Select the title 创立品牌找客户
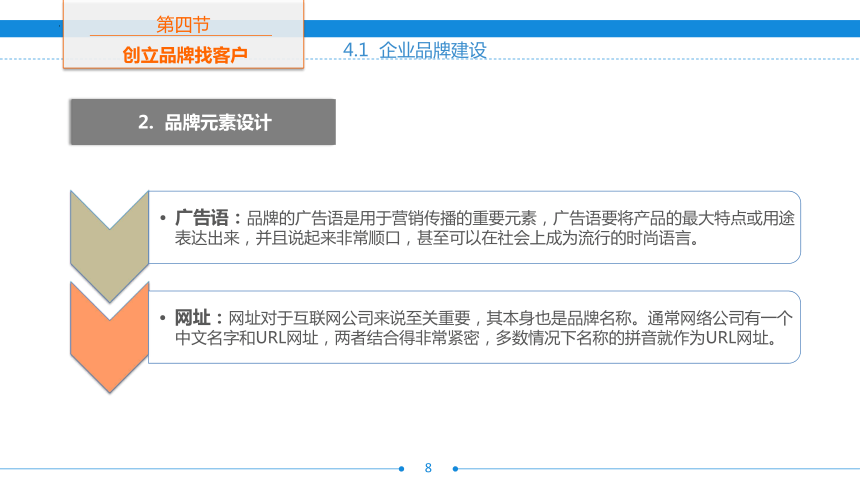The height and width of the screenshot is (484, 860). coord(185,55)
